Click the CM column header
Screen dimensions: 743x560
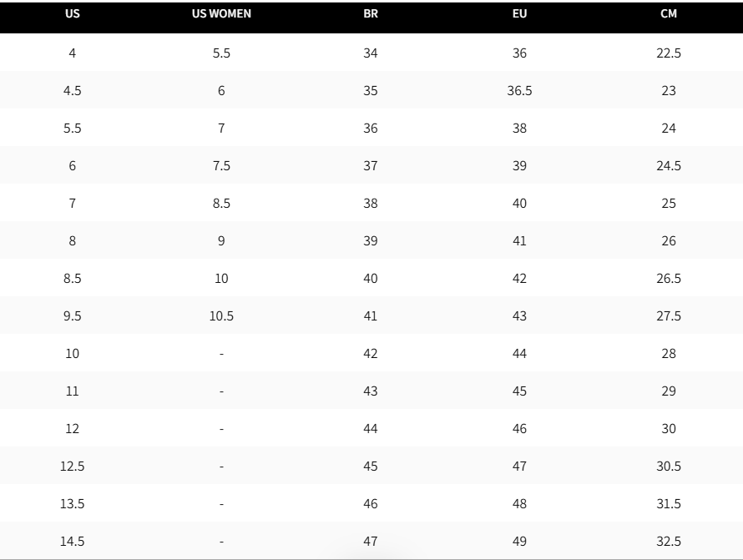pos(669,13)
